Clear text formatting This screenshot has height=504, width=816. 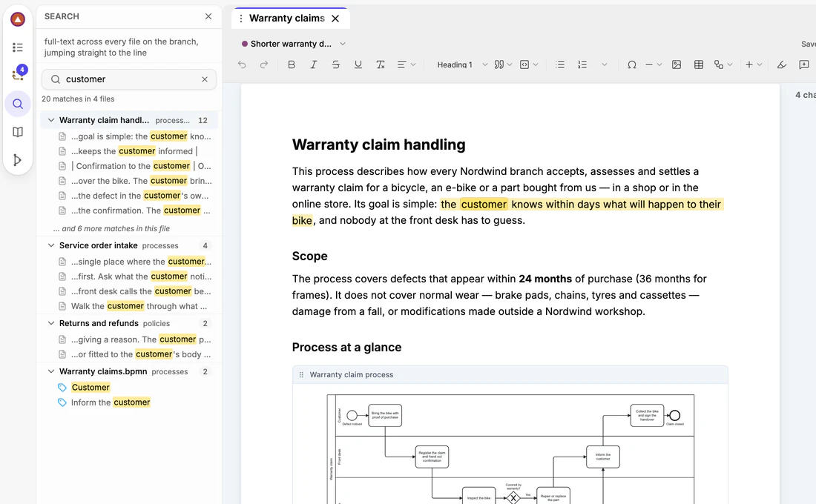pyautogui.click(x=381, y=64)
